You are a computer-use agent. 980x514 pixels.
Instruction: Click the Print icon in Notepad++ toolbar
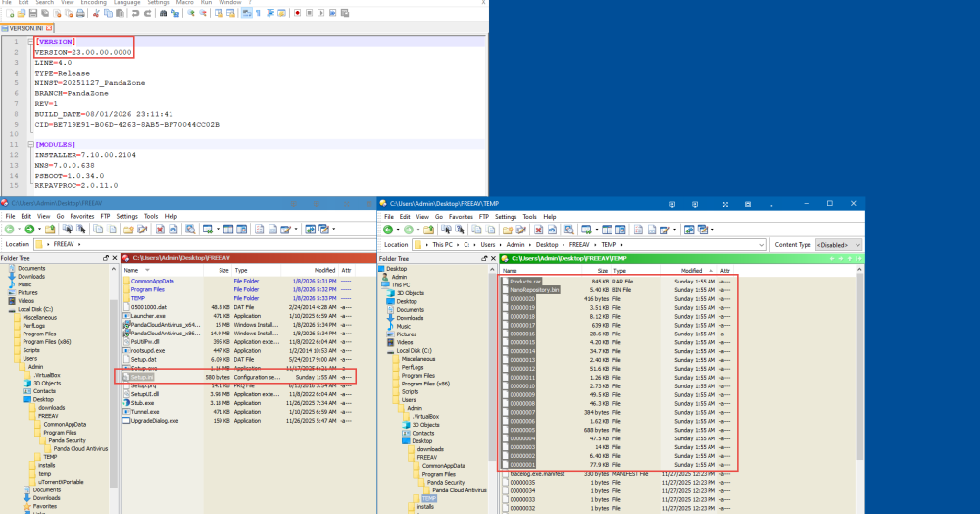pos(80,13)
